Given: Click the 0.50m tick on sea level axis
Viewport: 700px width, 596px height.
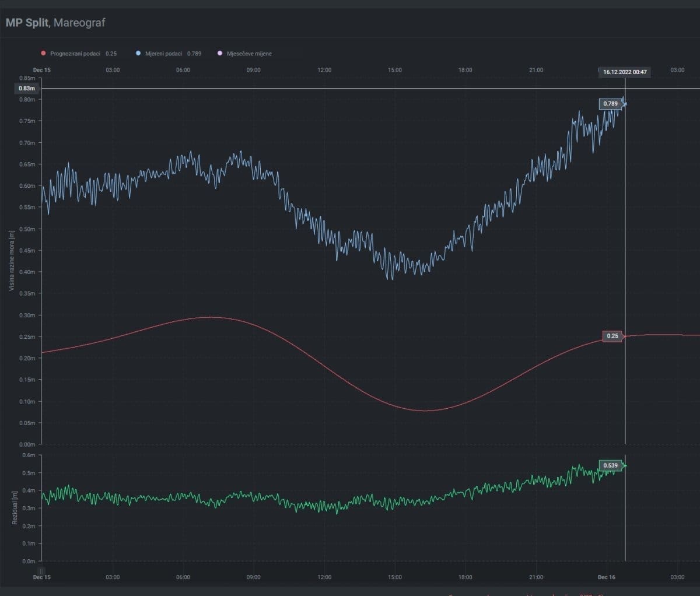Looking at the screenshot, I should tap(27, 229).
